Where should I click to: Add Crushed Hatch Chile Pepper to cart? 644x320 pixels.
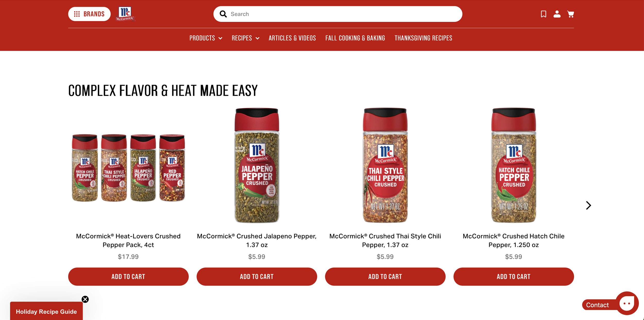513,277
